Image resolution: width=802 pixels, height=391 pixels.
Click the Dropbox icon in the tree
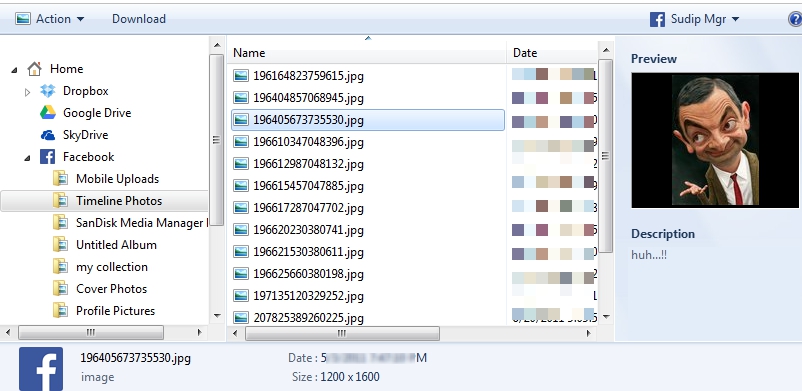48,91
